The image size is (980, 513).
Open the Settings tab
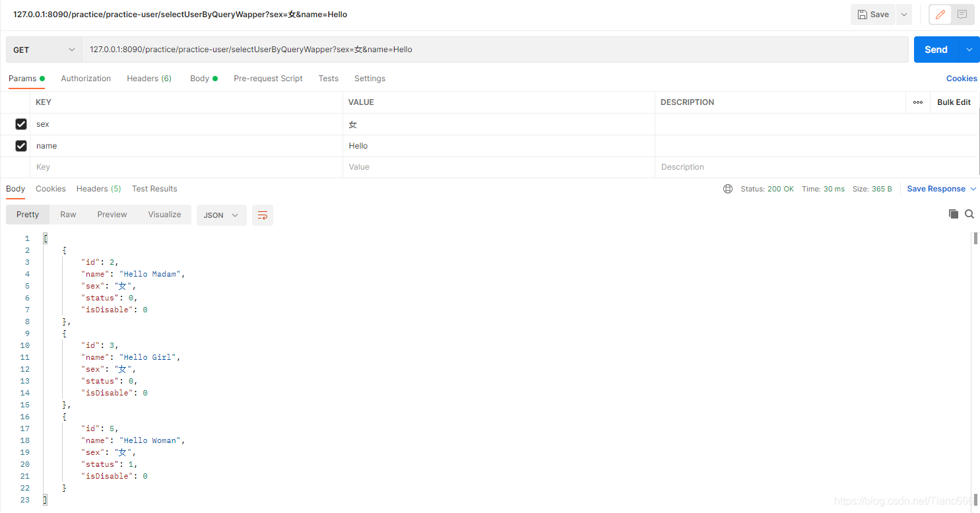tap(370, 79)
